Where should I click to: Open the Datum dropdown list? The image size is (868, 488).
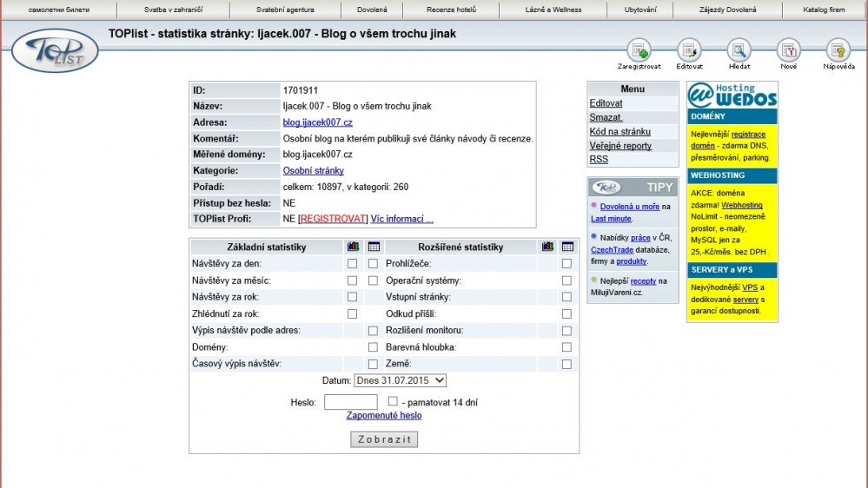coord(400,380)
